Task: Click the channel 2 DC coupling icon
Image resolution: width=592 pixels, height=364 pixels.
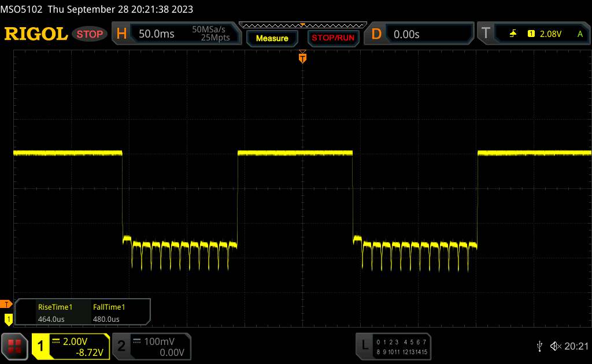Action: (136, 341)
